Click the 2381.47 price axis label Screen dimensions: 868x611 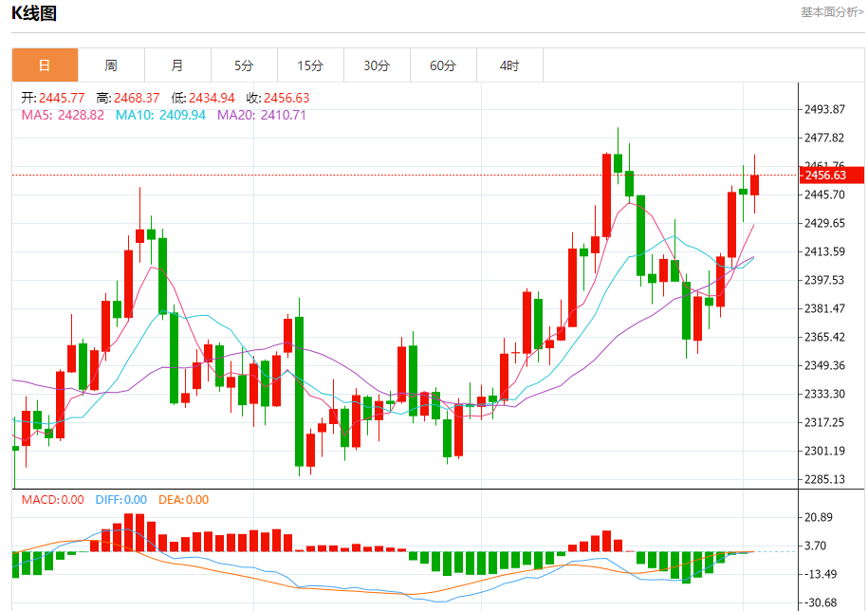click(x=824, y=308)
